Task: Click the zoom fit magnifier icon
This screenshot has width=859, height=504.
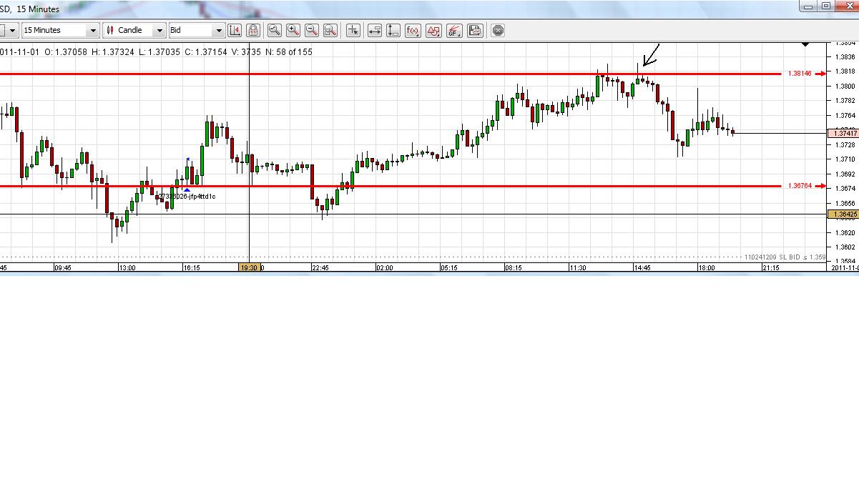Action: click(330, 30)
